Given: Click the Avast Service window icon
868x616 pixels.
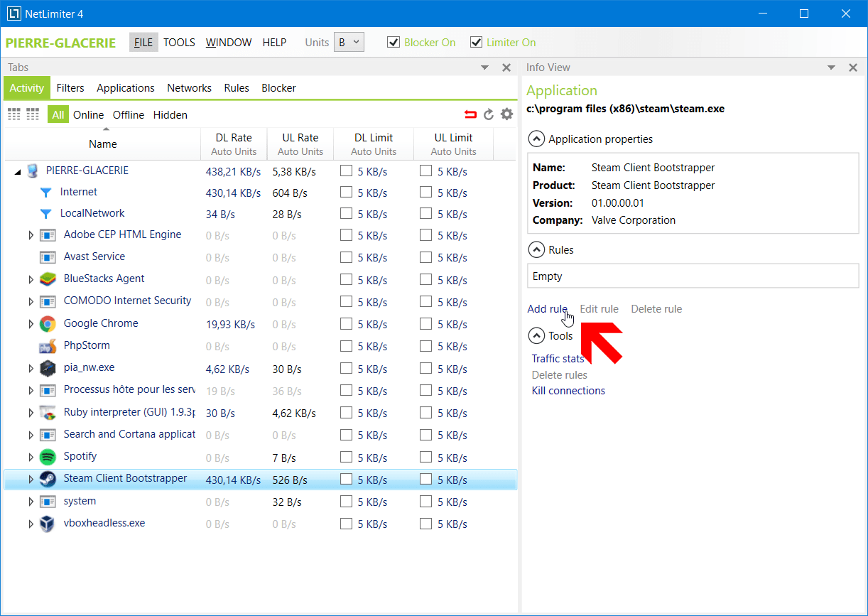Looking at the screenshot, I should [48, 257].
